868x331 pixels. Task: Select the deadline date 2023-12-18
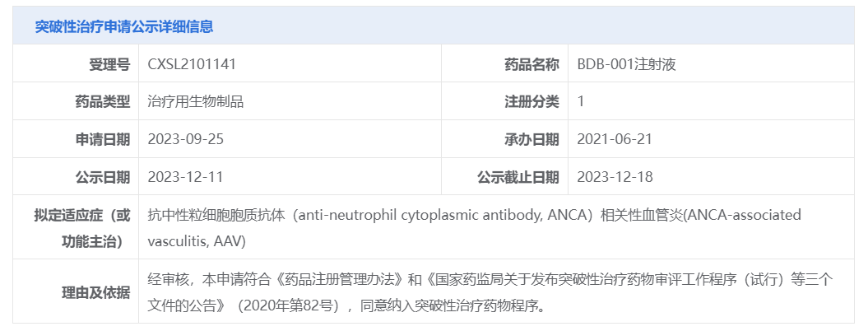(615, 177)
